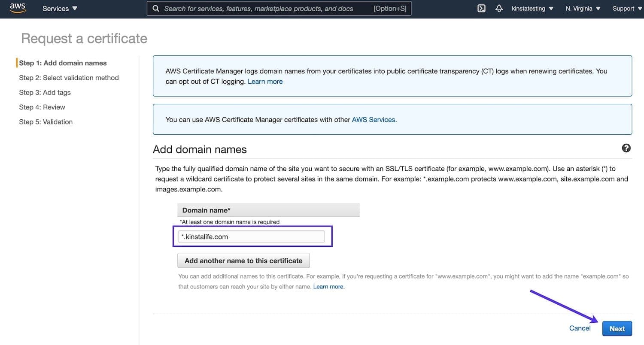The width and height of the screenshot is (644, 345).
Task: Open the kinstatesting account menu
Action: [x=532, y=8]
